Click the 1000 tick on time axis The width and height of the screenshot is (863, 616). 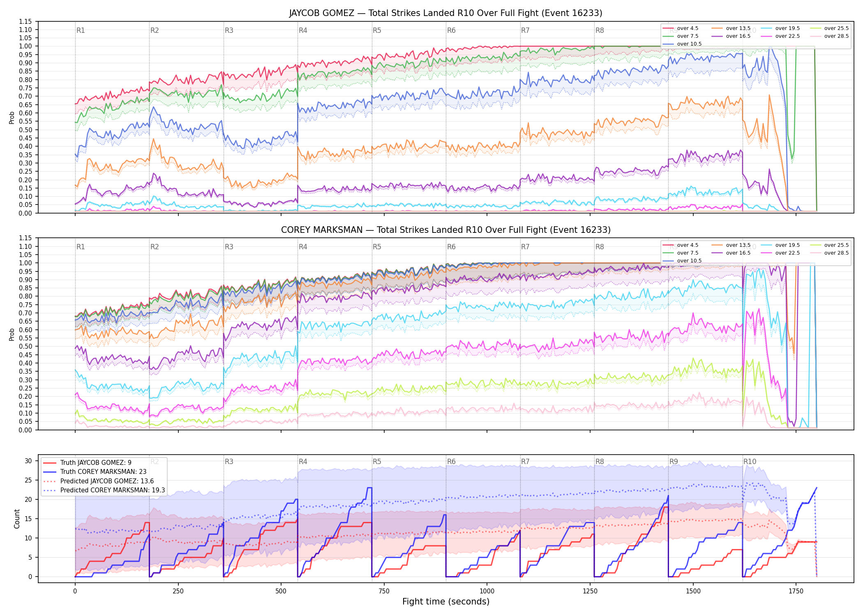[x=487, y=591]
